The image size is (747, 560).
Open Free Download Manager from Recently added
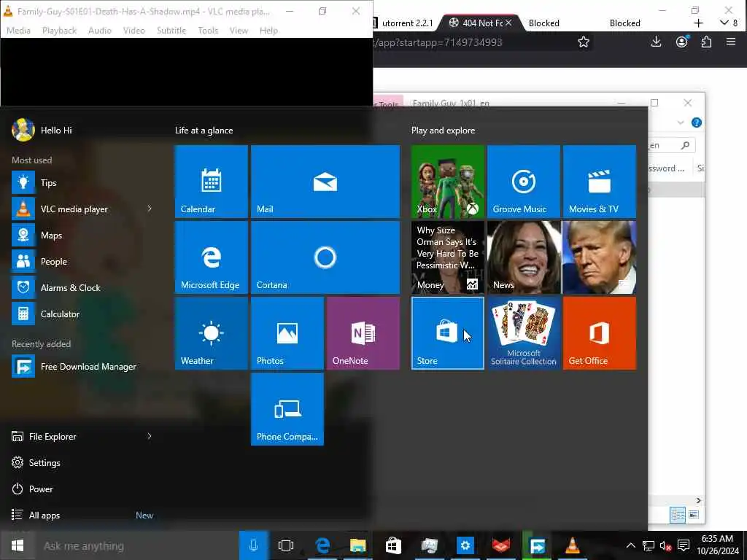[81, 367]
